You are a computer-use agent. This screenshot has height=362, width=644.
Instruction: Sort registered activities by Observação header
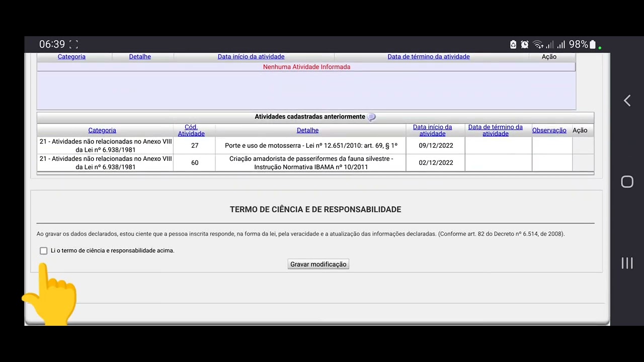pos(549,130)
